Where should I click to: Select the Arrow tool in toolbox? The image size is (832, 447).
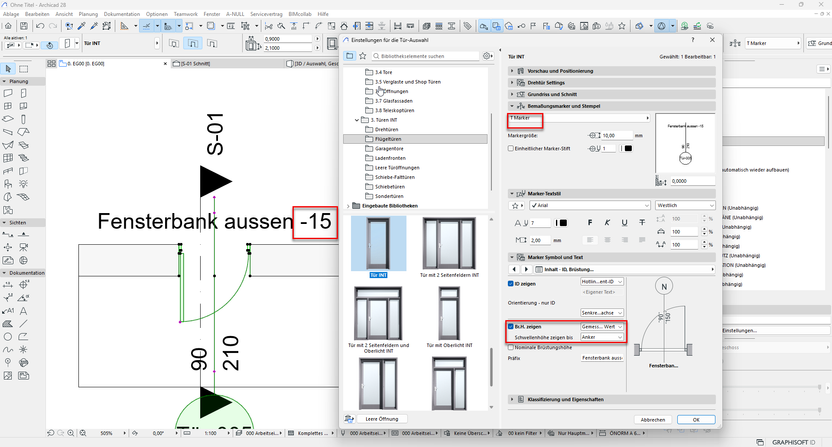[x=8, y=69]
